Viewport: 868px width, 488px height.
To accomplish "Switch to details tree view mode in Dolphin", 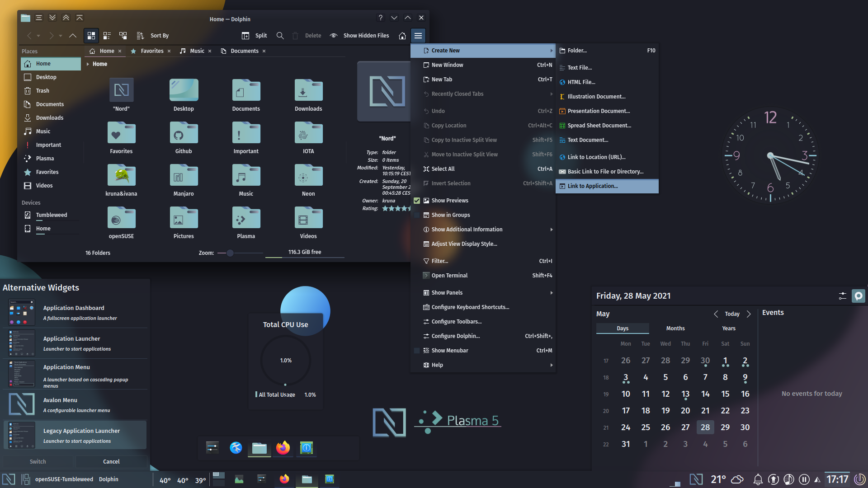I will [123, 35].
